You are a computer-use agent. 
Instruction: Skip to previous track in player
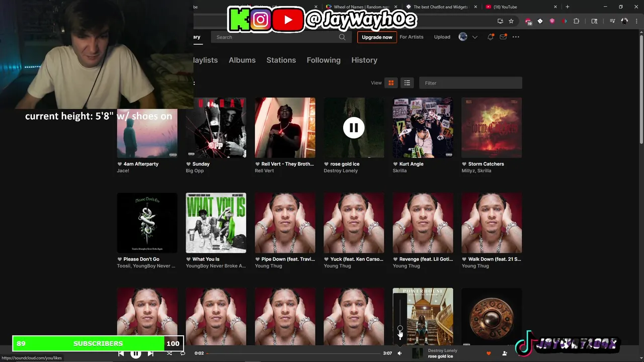(121, 353)
